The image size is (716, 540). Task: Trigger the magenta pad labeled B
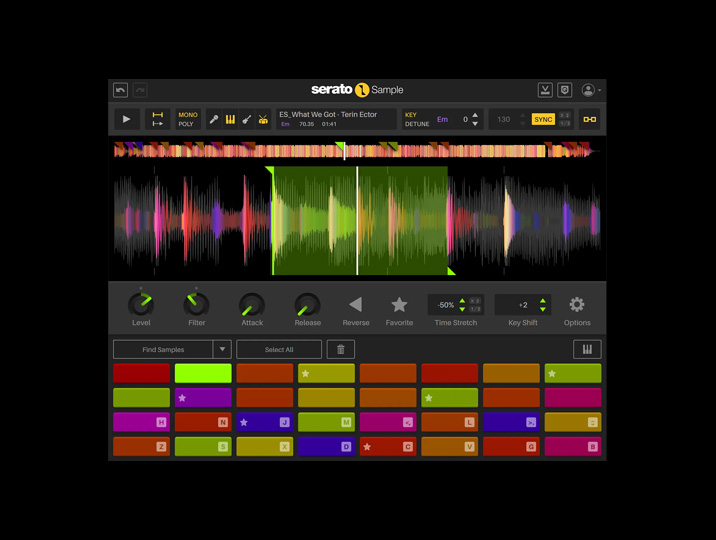coord(573,446)
